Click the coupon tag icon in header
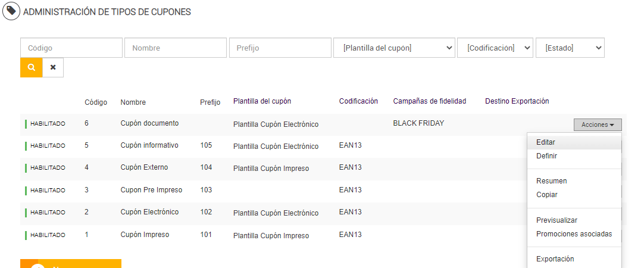 (11, 11)
